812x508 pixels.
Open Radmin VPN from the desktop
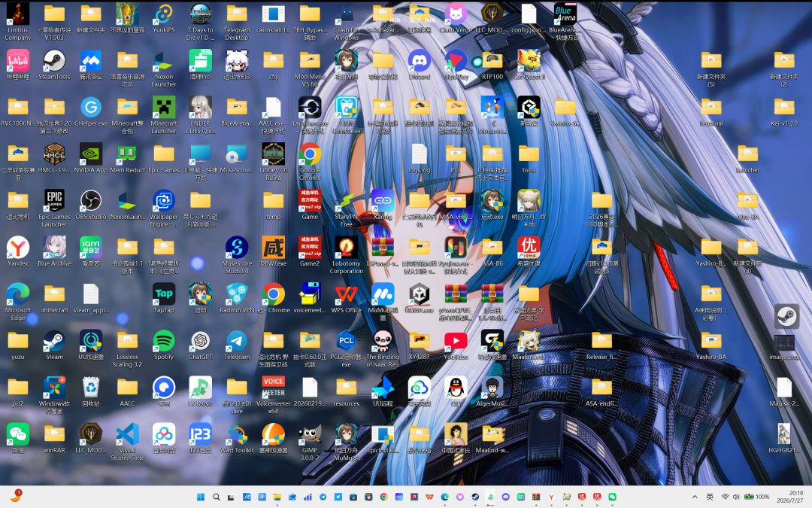[x=237, y=297]
